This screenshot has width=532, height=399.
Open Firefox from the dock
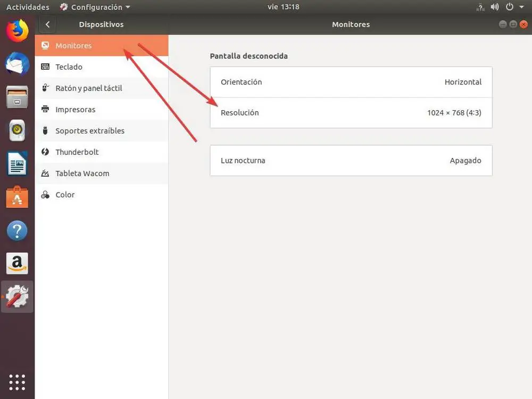tap(17, 30)
